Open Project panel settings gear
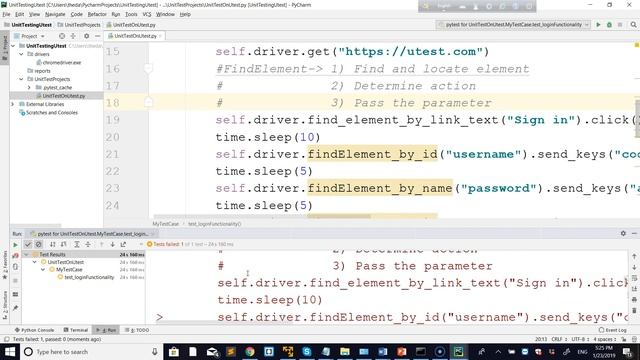640x360 pixels. click(87, 36)
